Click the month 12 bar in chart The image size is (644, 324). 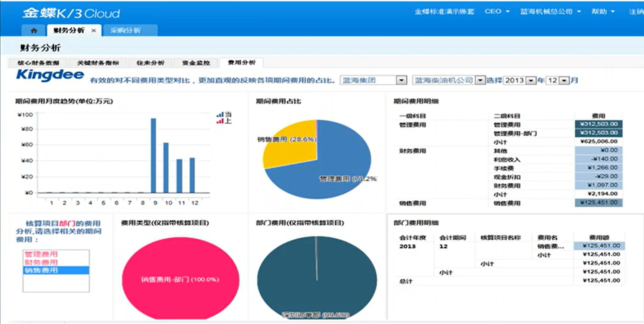(192, 175)
